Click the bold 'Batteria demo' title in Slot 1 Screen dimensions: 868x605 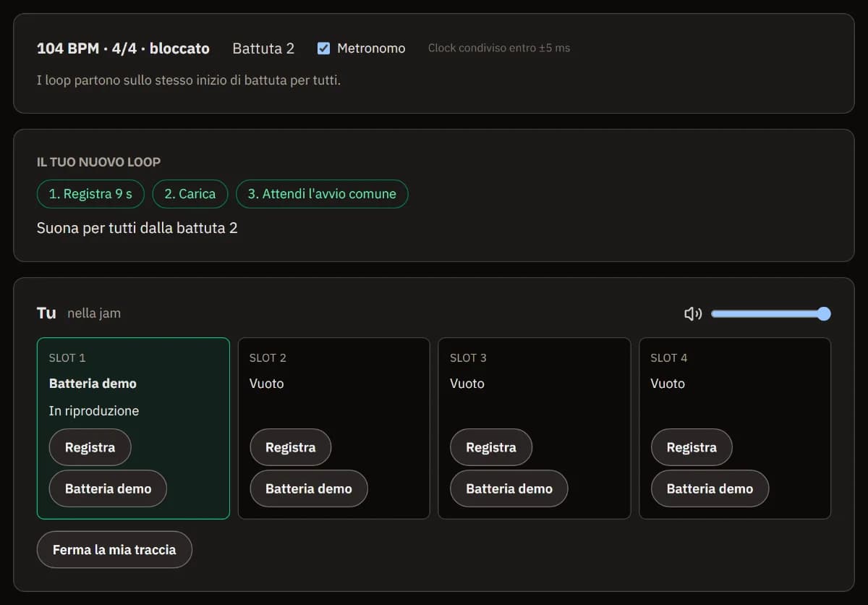[93, 384]
